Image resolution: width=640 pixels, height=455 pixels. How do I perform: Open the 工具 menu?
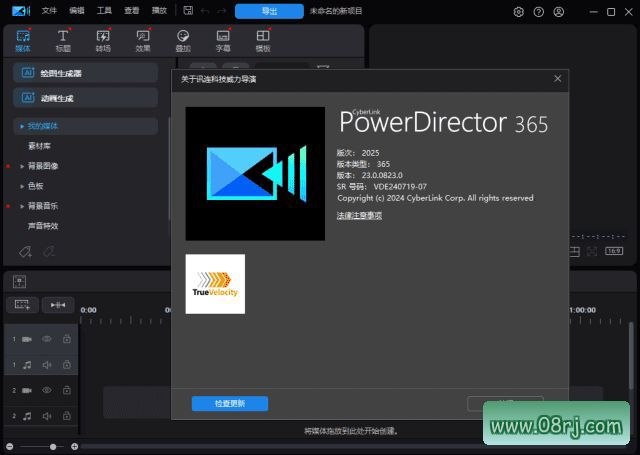104,11
